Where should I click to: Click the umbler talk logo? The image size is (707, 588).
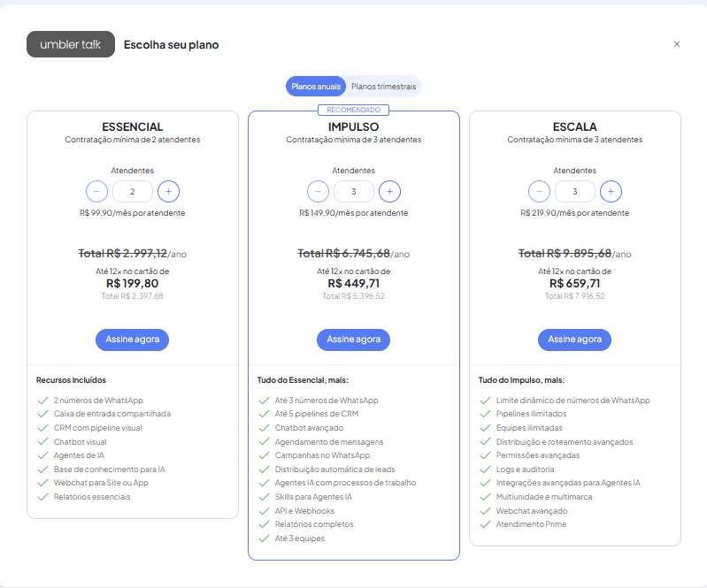(x=71, y=44)
